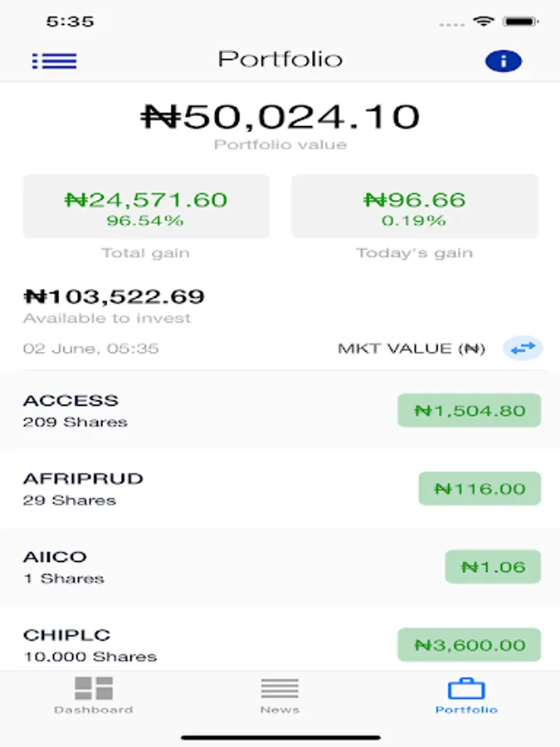
Task: Open the hamburger list menu icon
Action: 54,61
